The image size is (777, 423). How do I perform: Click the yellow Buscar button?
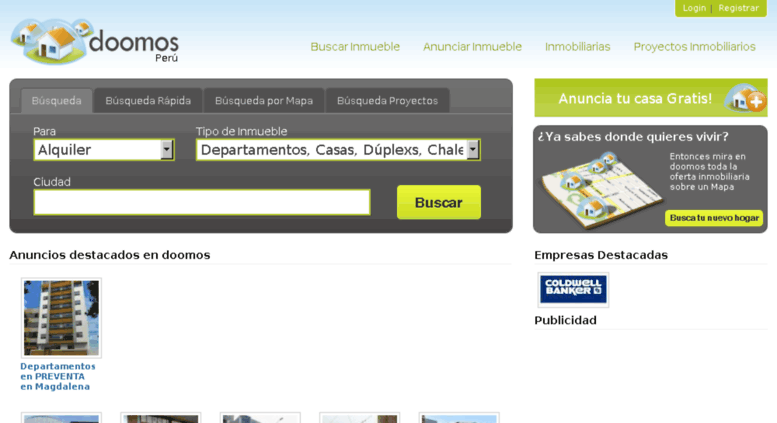(x=439, y=202)
